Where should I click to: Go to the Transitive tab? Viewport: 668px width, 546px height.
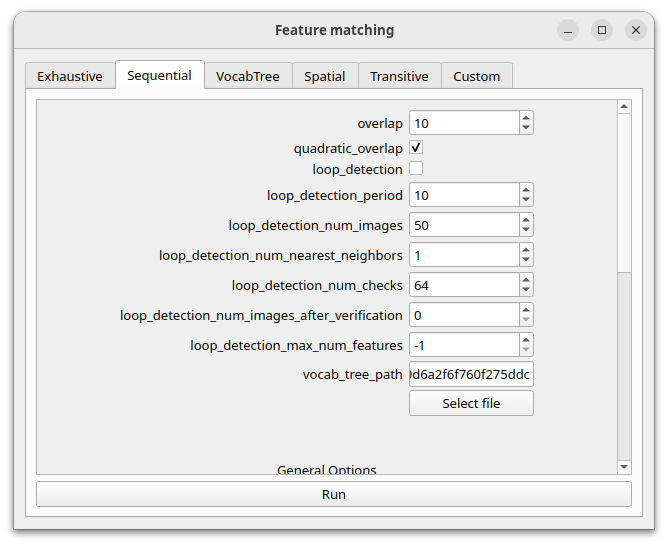tap(399, 76)
